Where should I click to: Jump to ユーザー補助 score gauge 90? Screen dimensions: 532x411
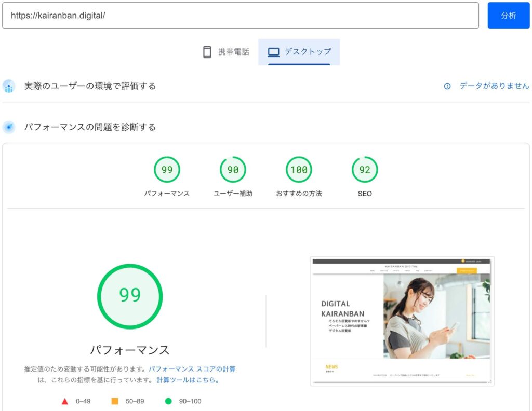233,170
